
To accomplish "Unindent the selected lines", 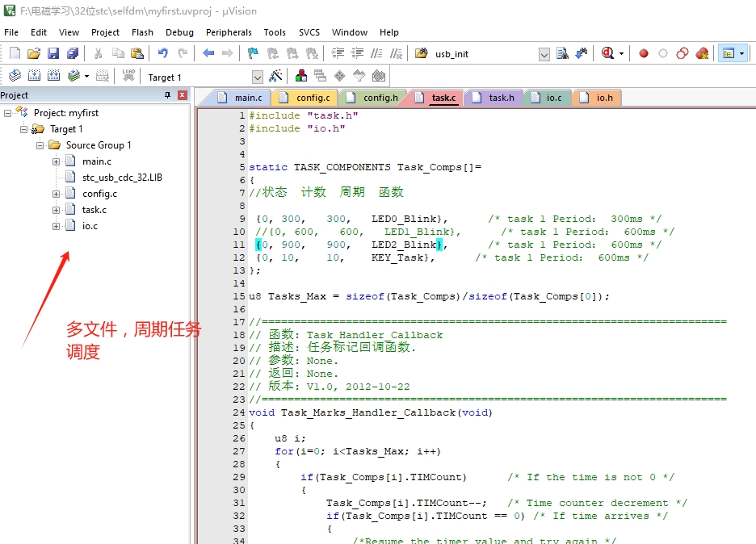I will 357,53.
